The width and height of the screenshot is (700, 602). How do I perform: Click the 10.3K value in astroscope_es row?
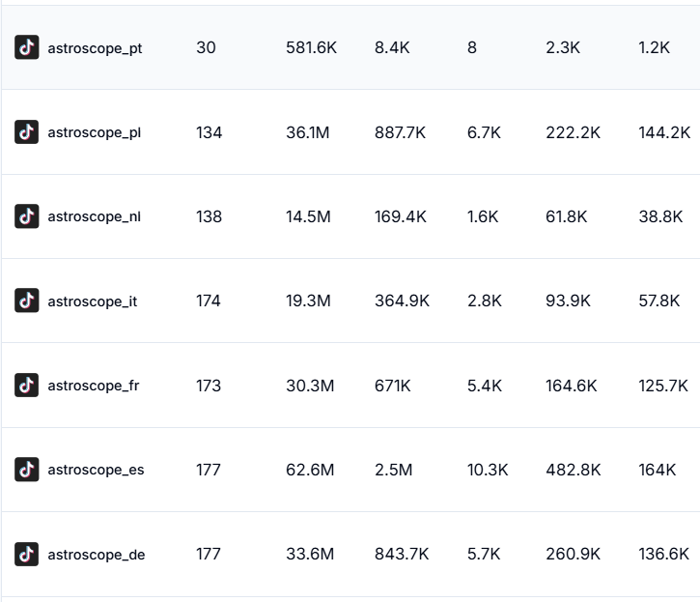pyautogui.click(x=487, y=470)
